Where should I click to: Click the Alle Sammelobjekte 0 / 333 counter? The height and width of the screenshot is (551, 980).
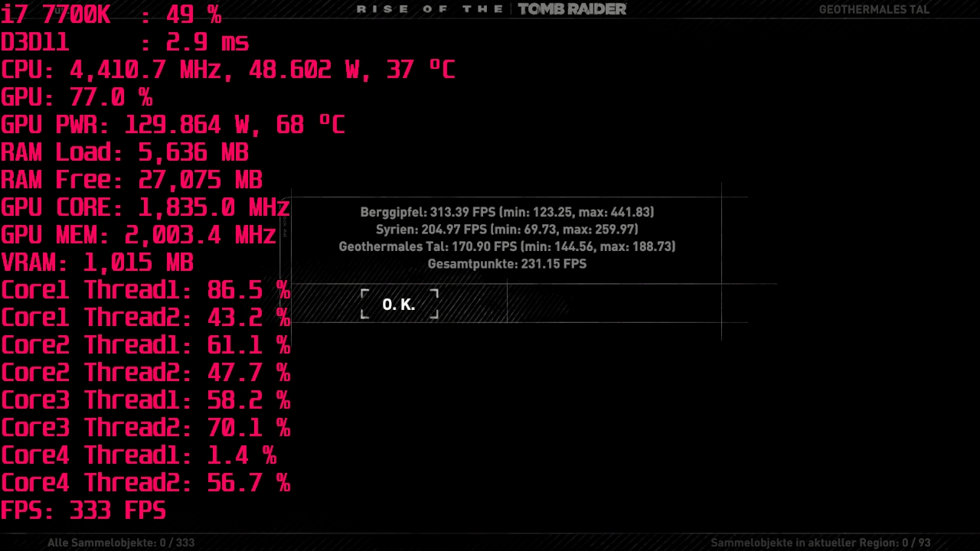click(121, 543)
